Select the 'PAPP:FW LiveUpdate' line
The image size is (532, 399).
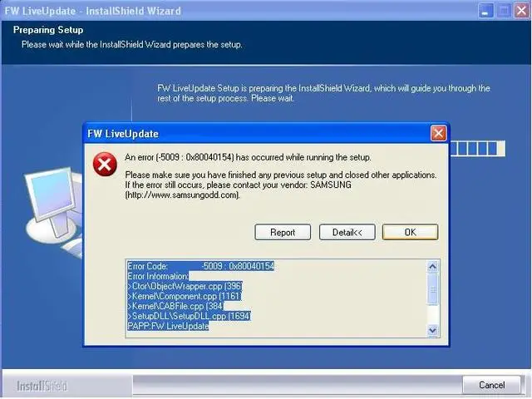(168, 326)
